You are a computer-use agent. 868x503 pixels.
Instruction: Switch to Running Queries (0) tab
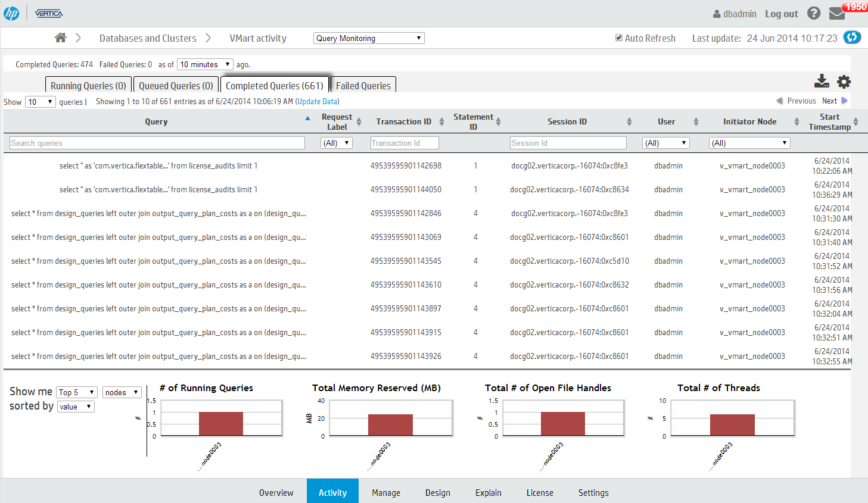tap(88, 85)
